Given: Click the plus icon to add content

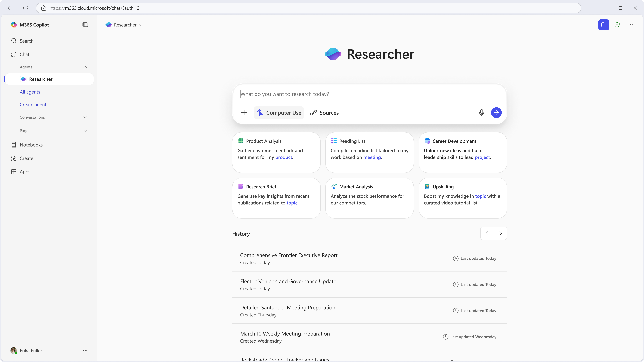Looking at the screenshot, I should (x=244, y=113).
